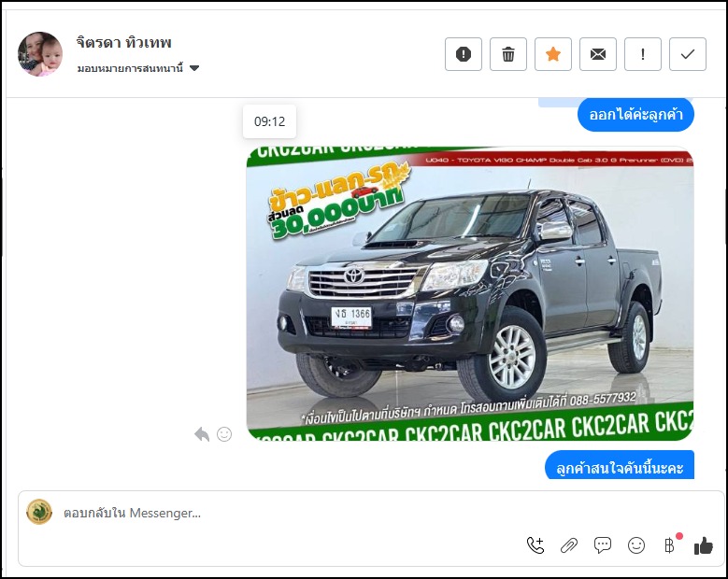Select the 09:12 timestamp label
Screen dimensions: 728x579
tap(270, 121)
